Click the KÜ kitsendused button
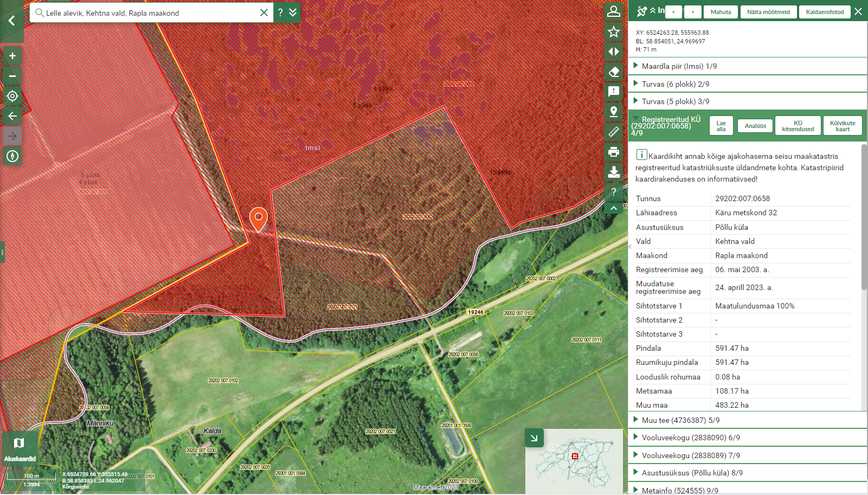 [798, 126]
